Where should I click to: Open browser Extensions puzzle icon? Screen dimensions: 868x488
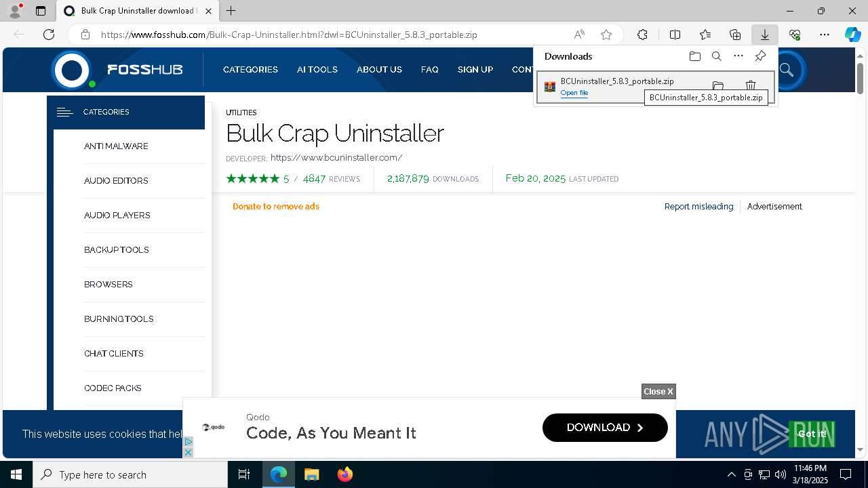pyautogui.click(x=642, y=35)
